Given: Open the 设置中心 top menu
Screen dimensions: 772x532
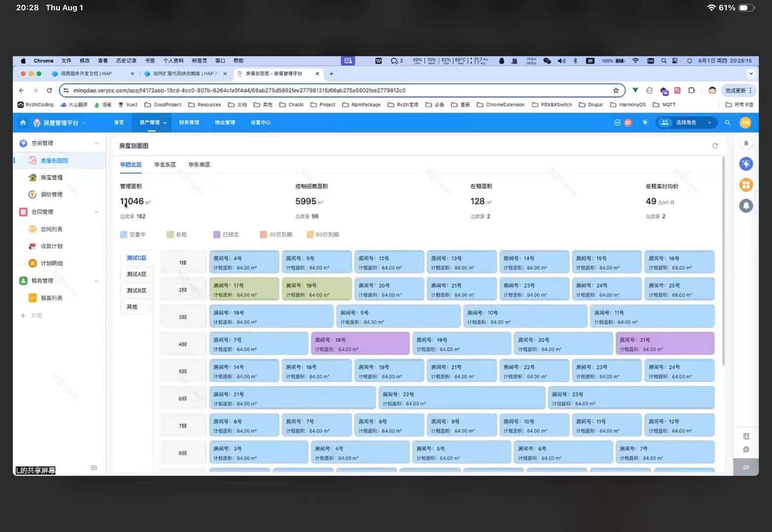Looking at the screenshot, I should coord(261,123).
